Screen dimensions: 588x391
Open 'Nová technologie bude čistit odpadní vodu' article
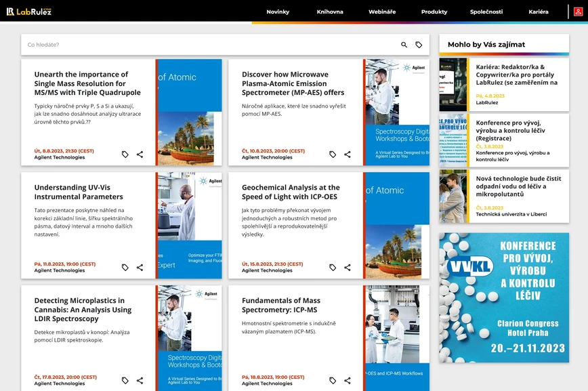[518, 186]
